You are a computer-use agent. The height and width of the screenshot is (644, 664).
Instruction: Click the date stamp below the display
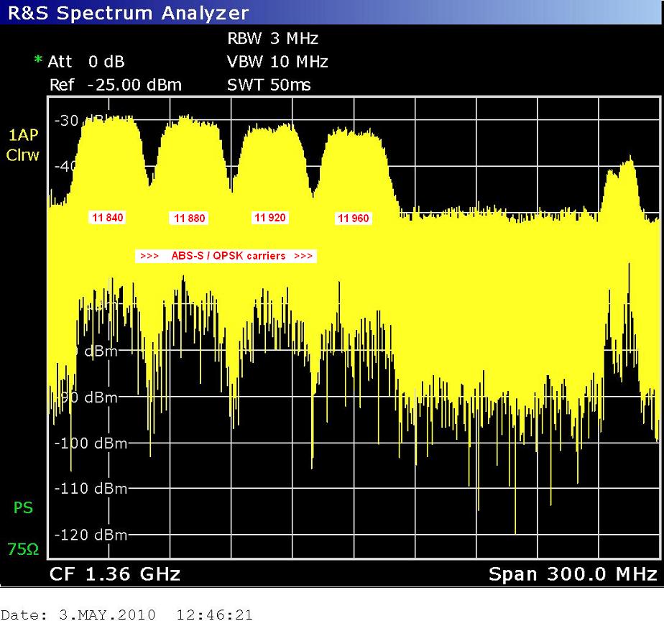[x=126, y=616]
